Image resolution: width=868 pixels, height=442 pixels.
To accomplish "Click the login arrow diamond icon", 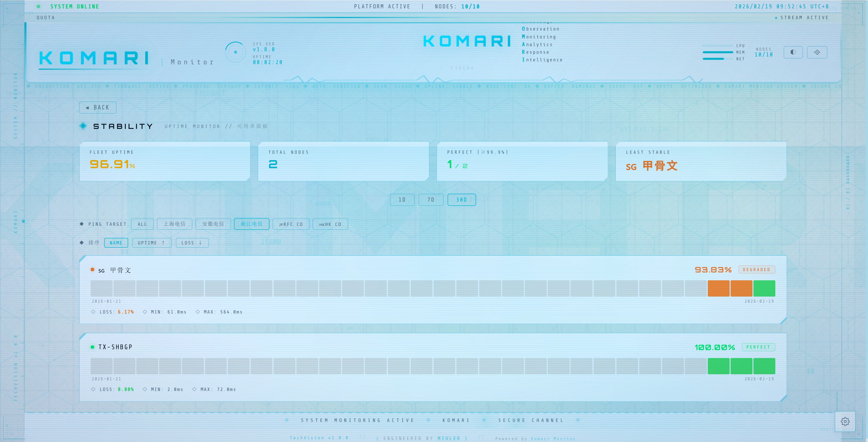I will pos(817,52).
